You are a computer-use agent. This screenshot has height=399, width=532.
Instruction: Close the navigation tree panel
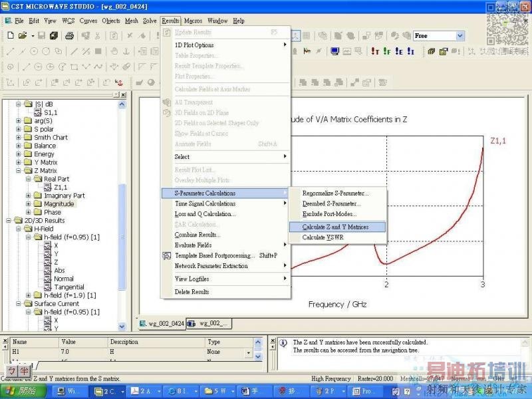(x=124, y=94)
